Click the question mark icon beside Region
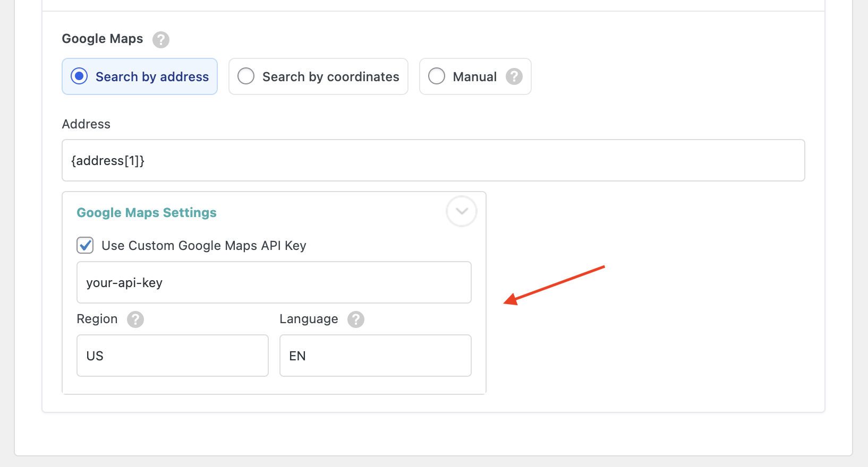This screenshot has height=467, width=868. (135, 319)
